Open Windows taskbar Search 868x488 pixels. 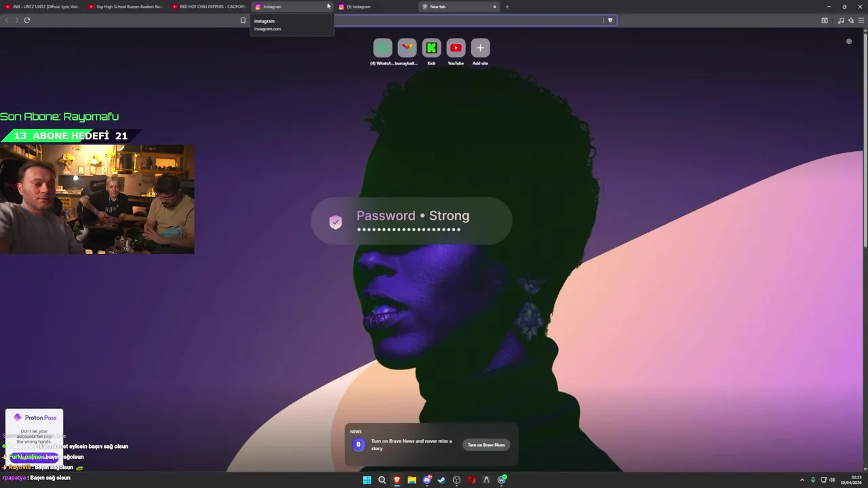click(382, 480)
